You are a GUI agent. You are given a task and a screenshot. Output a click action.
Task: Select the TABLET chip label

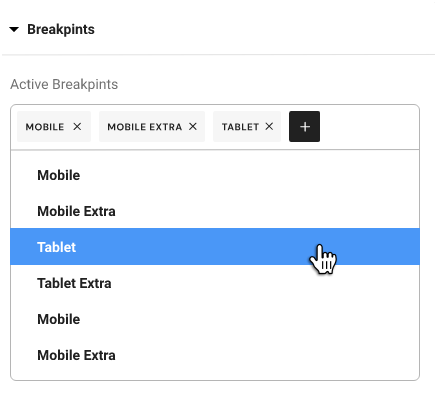[240, 127]
